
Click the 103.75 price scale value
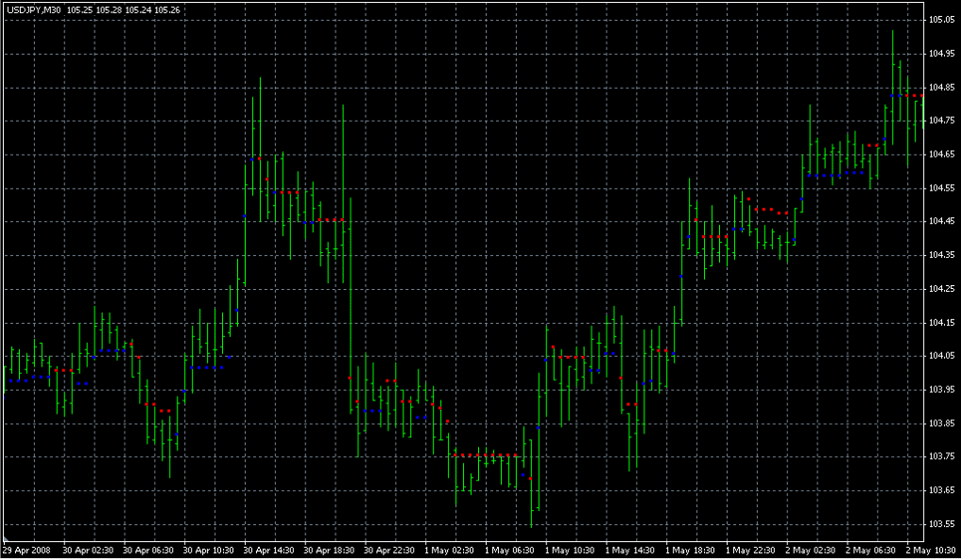coord(941,457)
